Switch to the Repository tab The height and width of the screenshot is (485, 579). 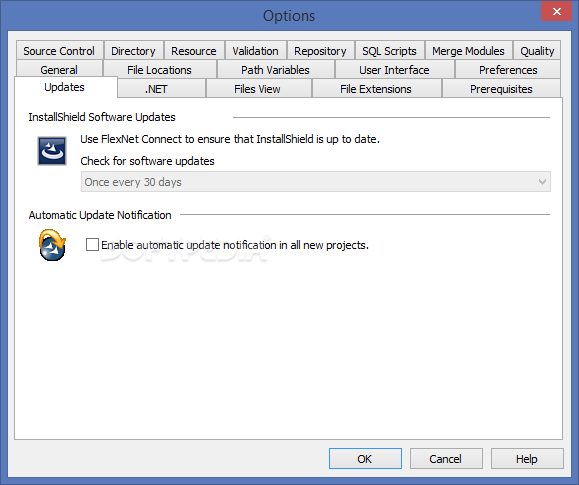(320, 50)
